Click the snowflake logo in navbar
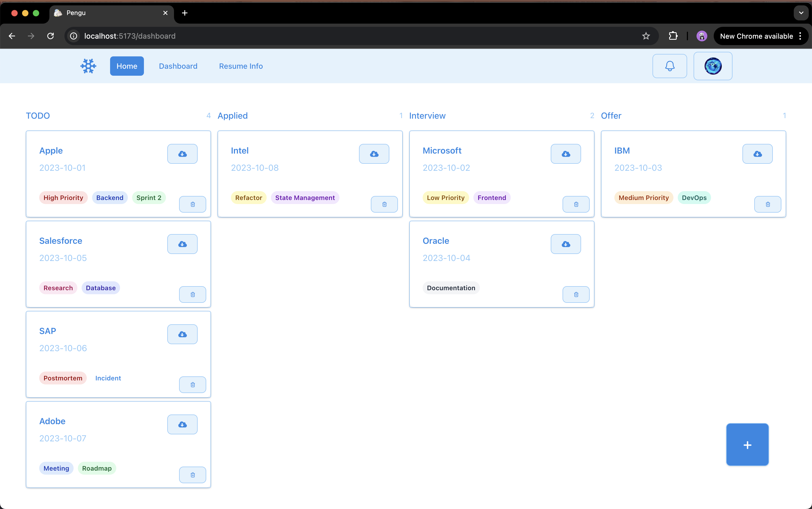Image resolution: width=812 pixels, height=509 pixels. click(x=88, y=66)
